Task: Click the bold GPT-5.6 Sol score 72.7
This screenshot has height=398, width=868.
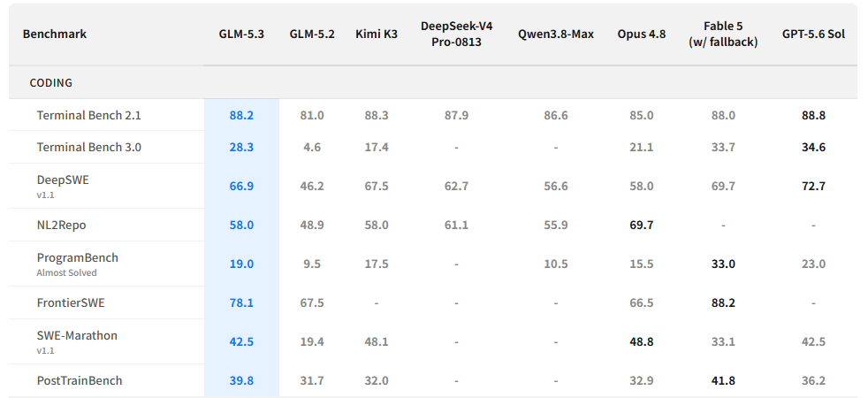Action: click(x=814, y=186)
